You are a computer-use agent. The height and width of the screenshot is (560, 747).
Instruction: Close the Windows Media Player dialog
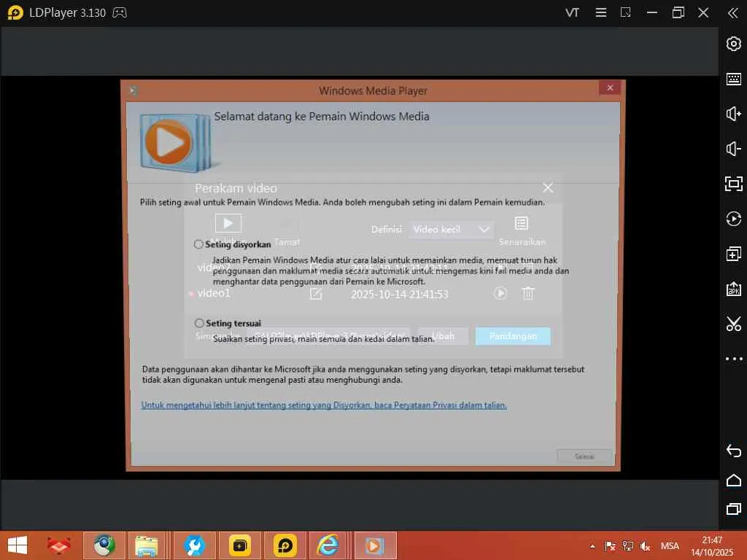point(610,87)
